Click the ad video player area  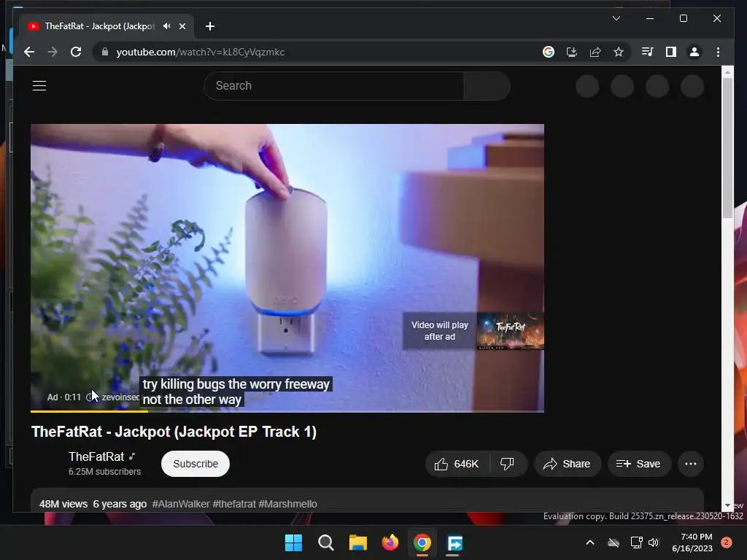[287, 267]
